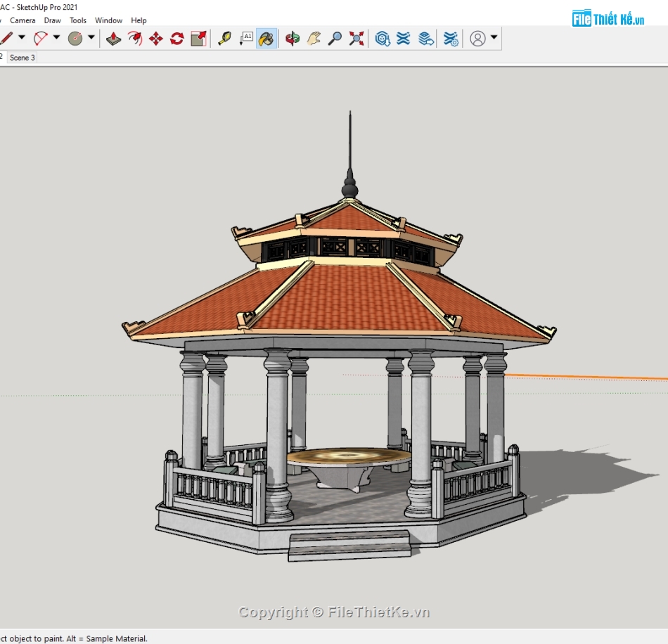Expand the account profile dropdown arrow
This screenshot has width=668, height=644.
494,37
